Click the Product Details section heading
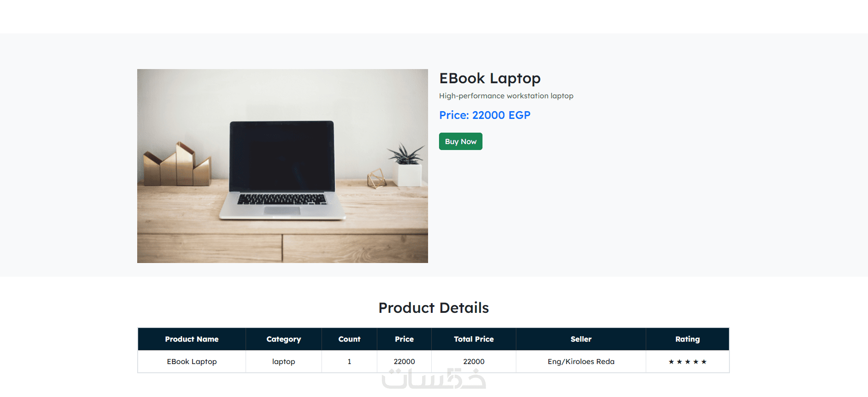This screenshot has width=868, height=397. 434,308
